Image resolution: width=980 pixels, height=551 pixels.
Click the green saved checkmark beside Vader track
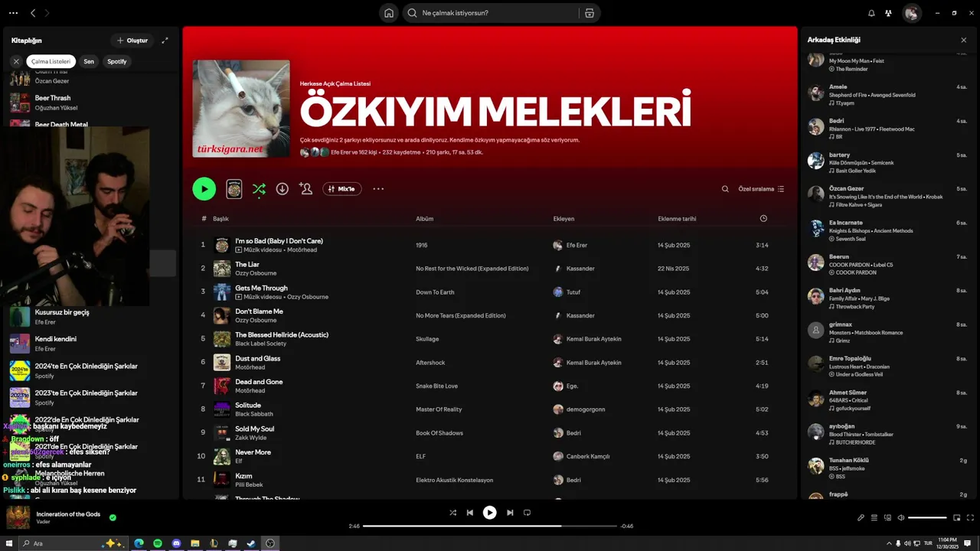113,517
